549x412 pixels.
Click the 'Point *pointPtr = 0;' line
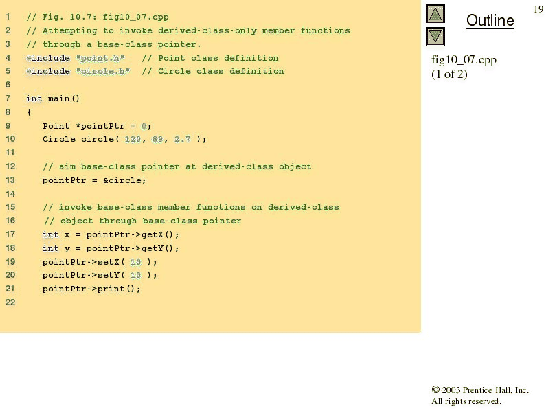(97, 126)
